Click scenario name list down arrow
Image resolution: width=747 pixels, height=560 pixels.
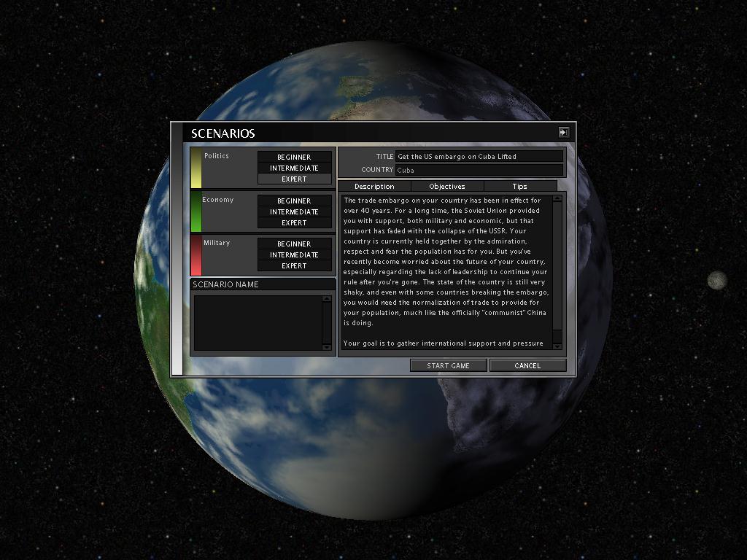pos(327,347)
